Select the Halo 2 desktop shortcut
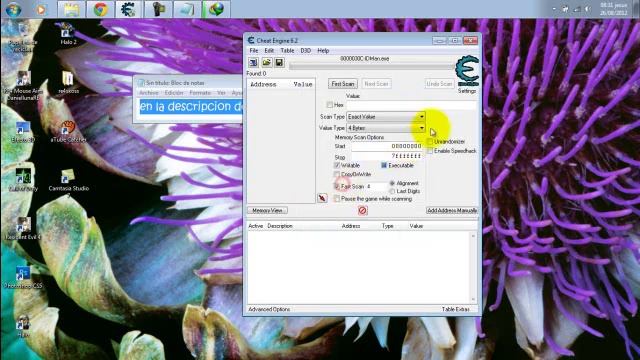Viewport: 640px width, 360px height. [68, 33]
